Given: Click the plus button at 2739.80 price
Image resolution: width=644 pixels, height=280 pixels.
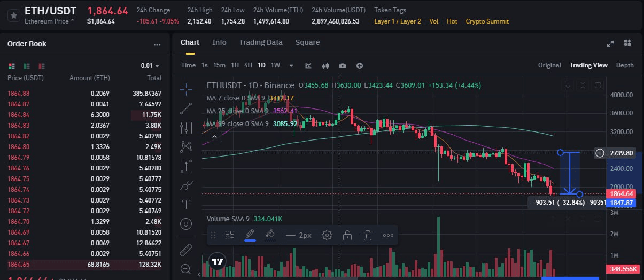Looking at the screenshot, I should 600,153.
